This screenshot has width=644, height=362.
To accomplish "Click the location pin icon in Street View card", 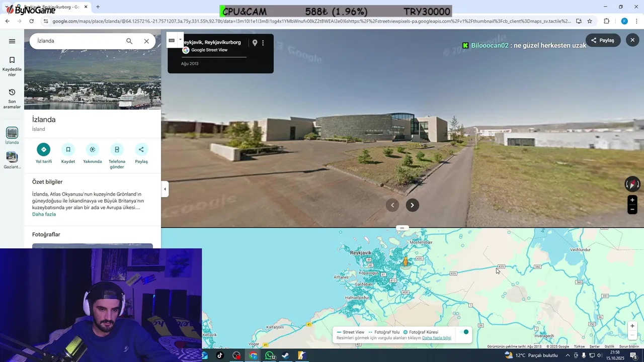I will 255,43.
